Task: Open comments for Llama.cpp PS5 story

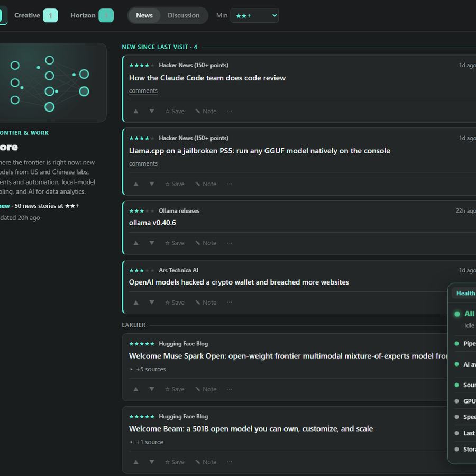Action: [143, 163]
